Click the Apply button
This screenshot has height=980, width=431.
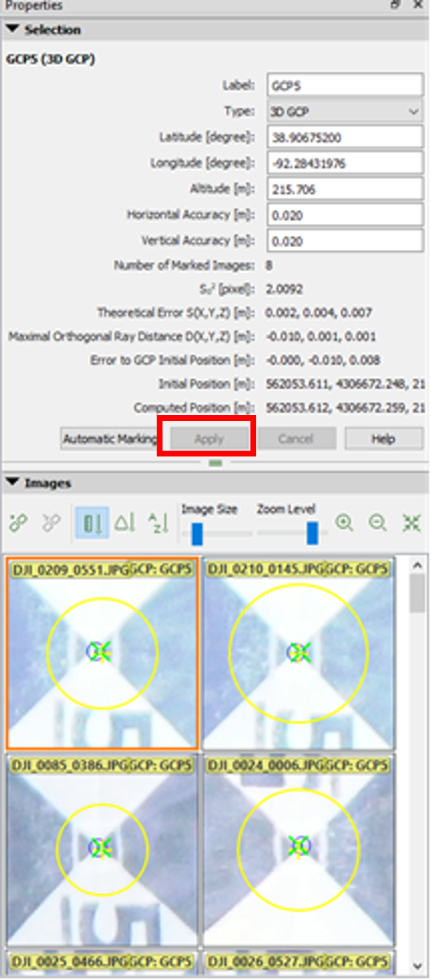(x=209, y=439)
